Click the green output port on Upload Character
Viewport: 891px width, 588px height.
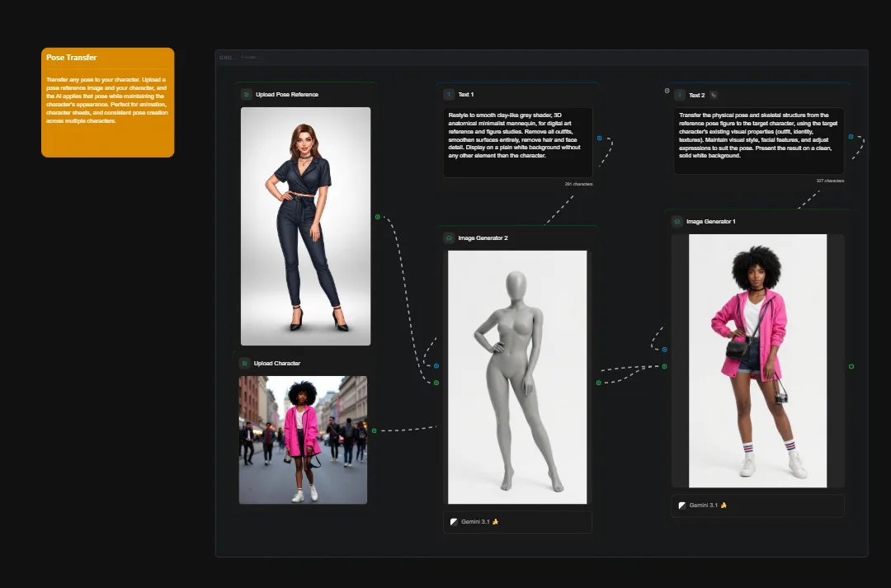(374, 429)
